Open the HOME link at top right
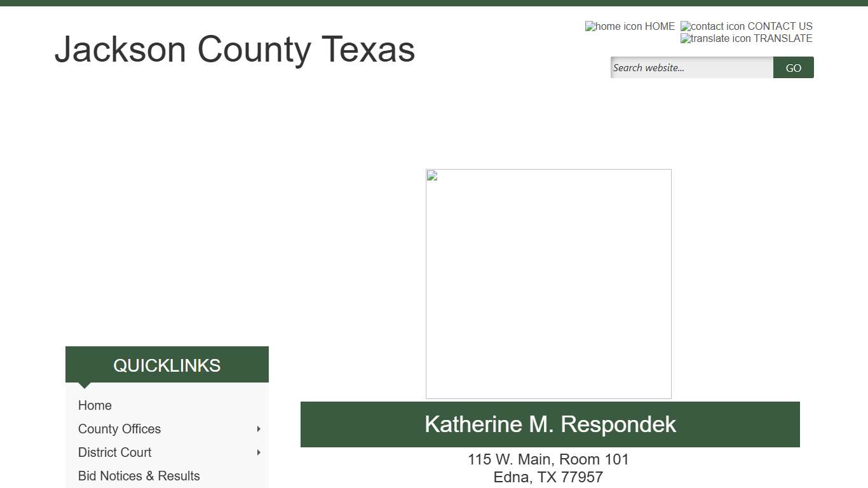The width and height of the screenshot is (868, 488). point(660,27)
